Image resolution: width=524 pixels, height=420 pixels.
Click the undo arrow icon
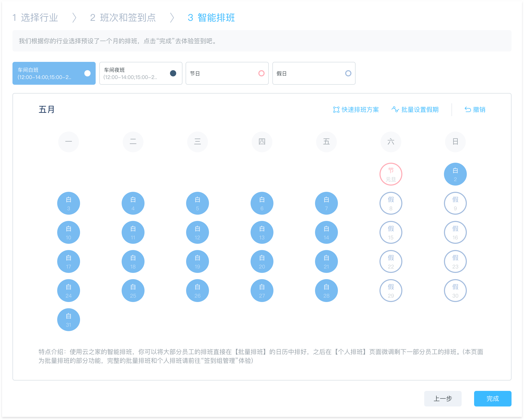click(468, 110)
